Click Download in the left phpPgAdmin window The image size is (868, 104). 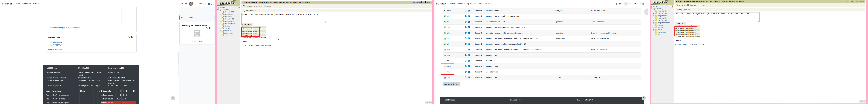tap(260, 45)
